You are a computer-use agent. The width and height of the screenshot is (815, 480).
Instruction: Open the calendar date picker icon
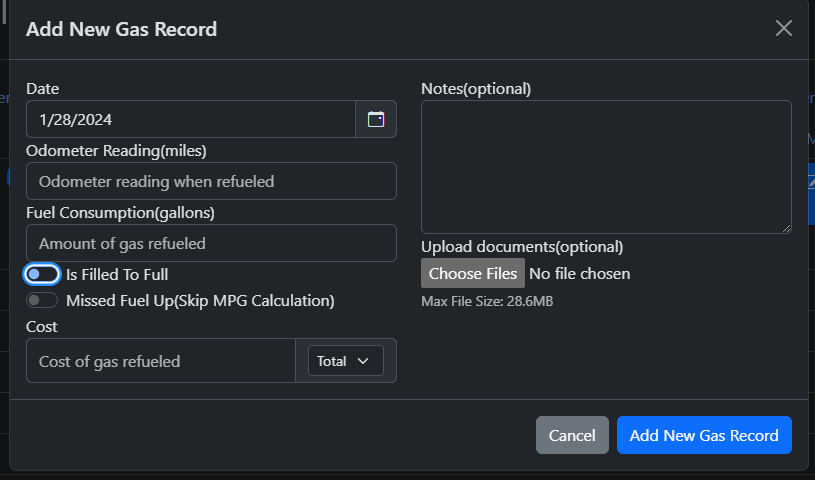pyautogui.click(x=376, y=119)
